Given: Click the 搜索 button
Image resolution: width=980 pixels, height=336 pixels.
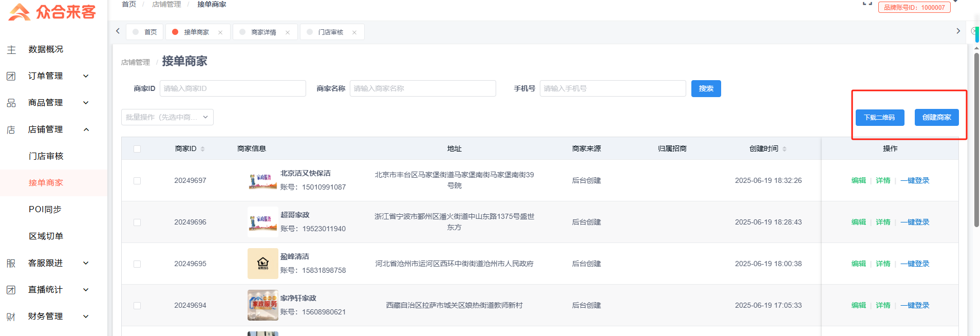Looking at the screenshot, I should pyautogui.click(x=706, y=88).
